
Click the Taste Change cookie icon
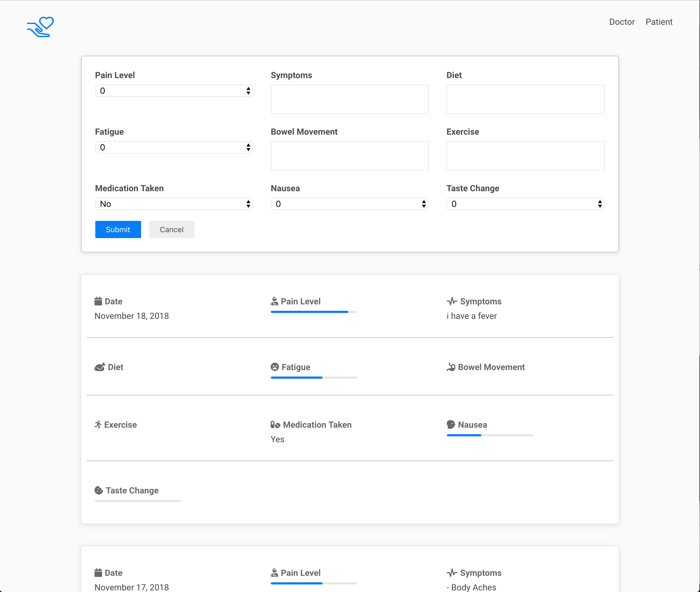click(99, 490)
